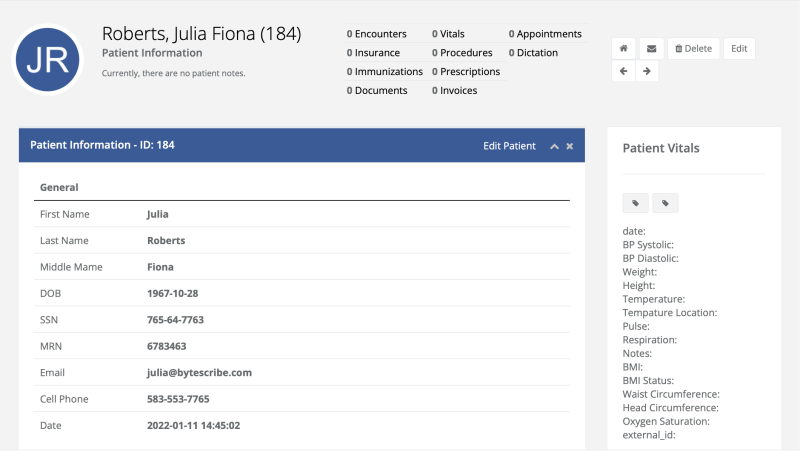Click the 'Pulse:' vitals label
Viewport: 800px width, 452px height.
coord(636,327)
